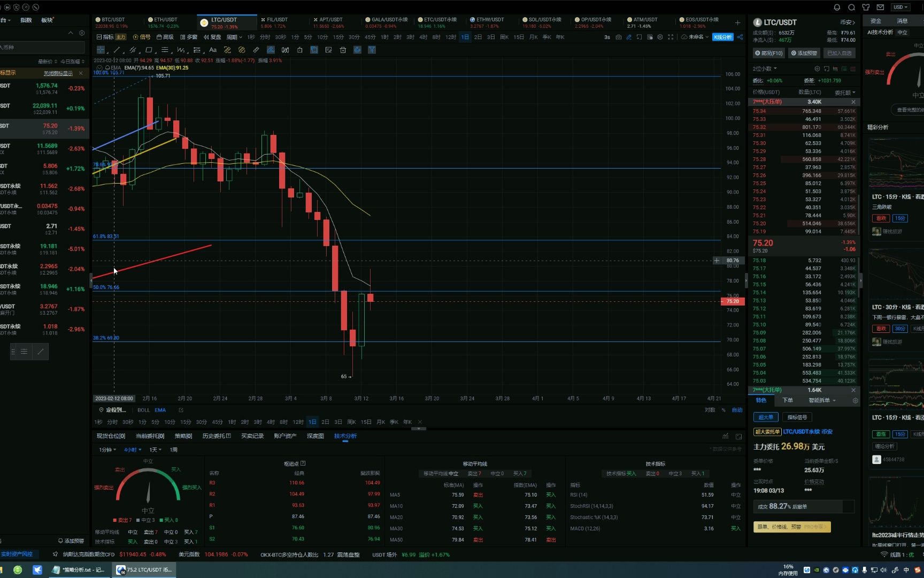Screen dimensions: 924x578
Task: Toggle 超大单 filter button
Action: [x=766, y=417]
